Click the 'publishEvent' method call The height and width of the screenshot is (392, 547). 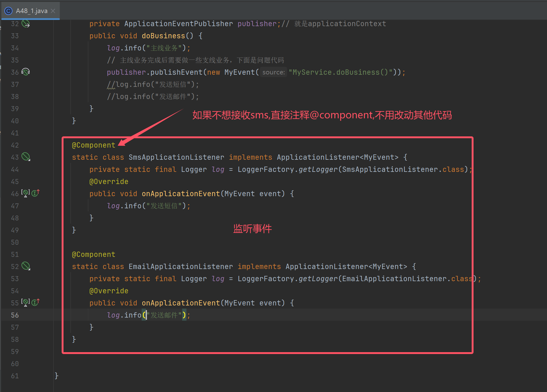coord(177,72)
